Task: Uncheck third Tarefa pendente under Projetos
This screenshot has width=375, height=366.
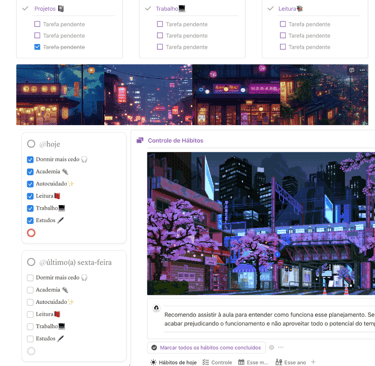Action: 37,47
